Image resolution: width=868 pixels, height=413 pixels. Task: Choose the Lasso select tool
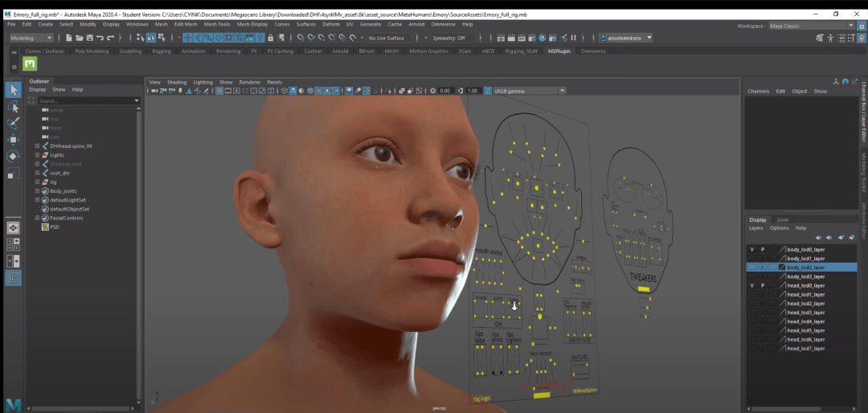13,106
